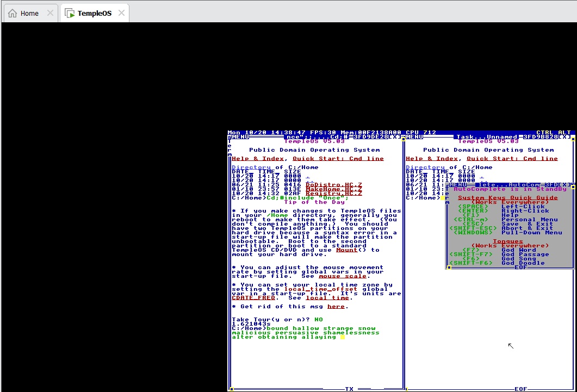Click 'Pull-Down Menu' entry in quick guide

(532, 233)
